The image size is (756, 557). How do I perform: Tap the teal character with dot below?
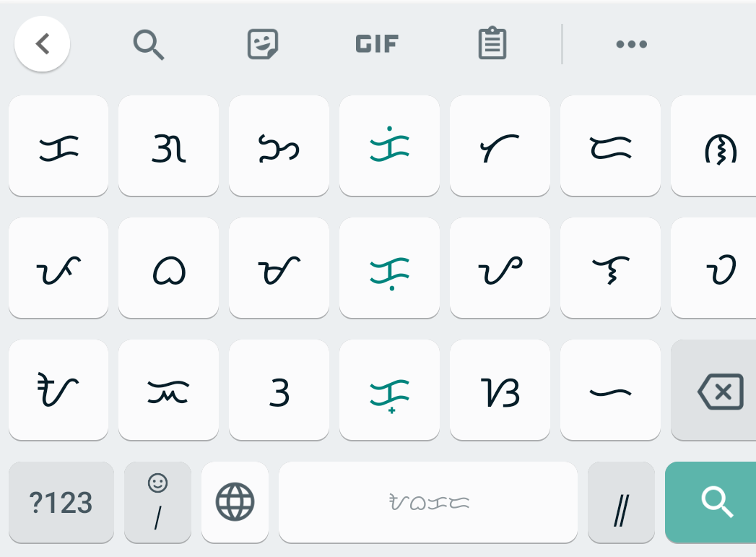390,268
